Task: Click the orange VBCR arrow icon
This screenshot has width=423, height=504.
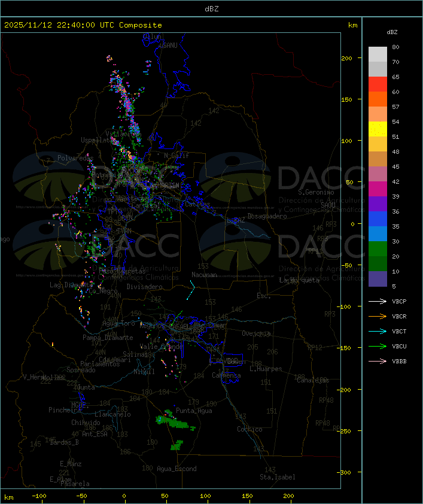Action: pos(378,316)
